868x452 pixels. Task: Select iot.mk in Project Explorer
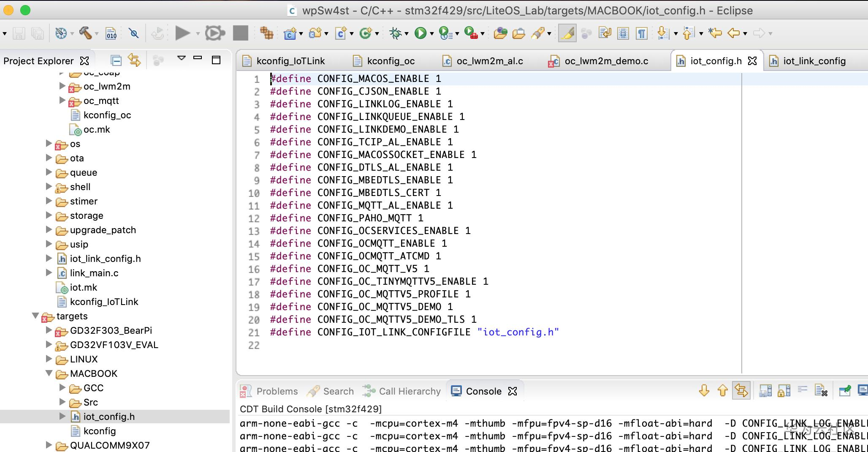[x=83, y=287]
